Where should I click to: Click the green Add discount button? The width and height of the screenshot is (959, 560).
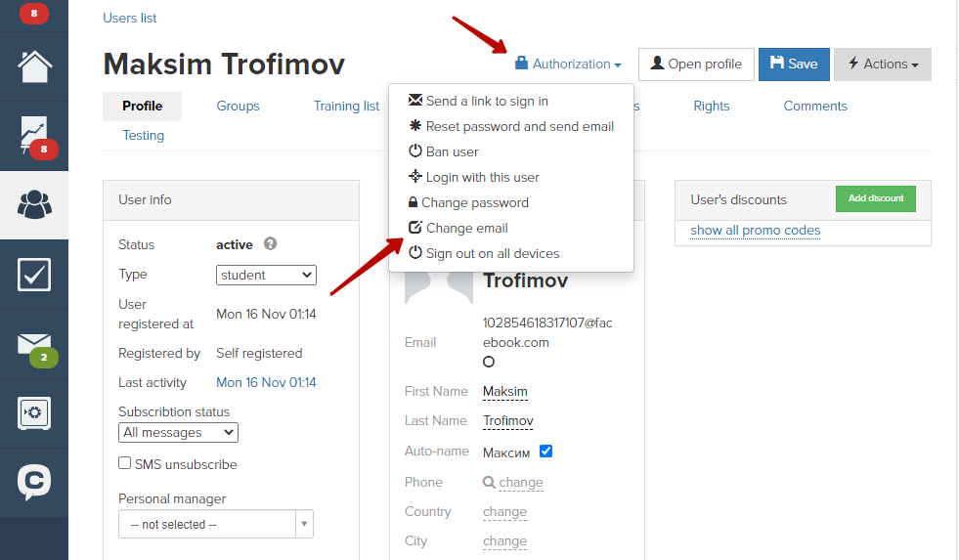(x=876, y=198)
